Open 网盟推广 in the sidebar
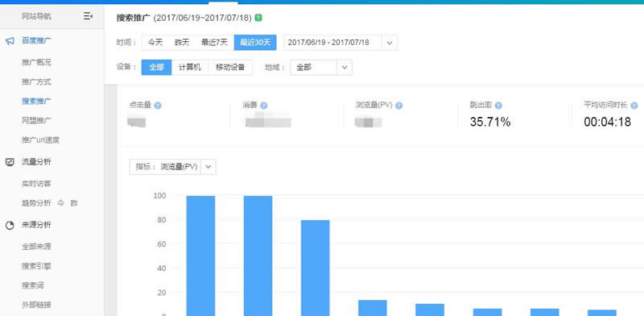 (36, 121)
